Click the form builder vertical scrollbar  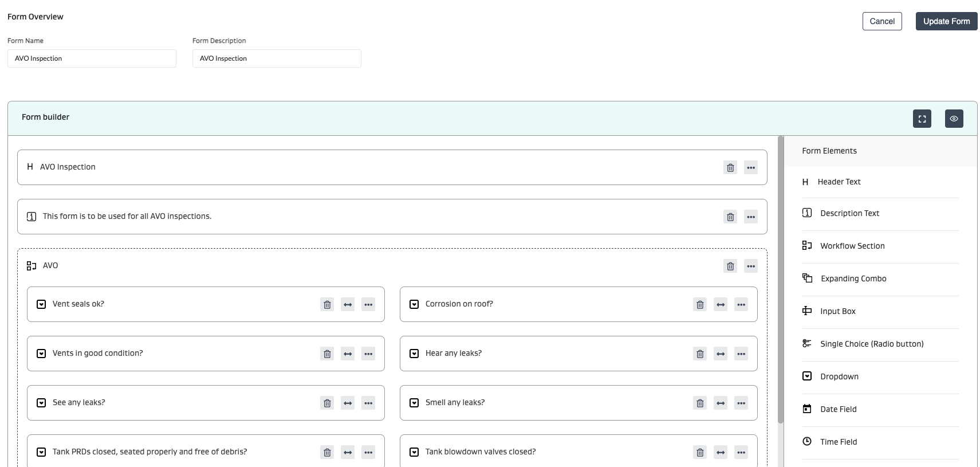click(780, 280)
